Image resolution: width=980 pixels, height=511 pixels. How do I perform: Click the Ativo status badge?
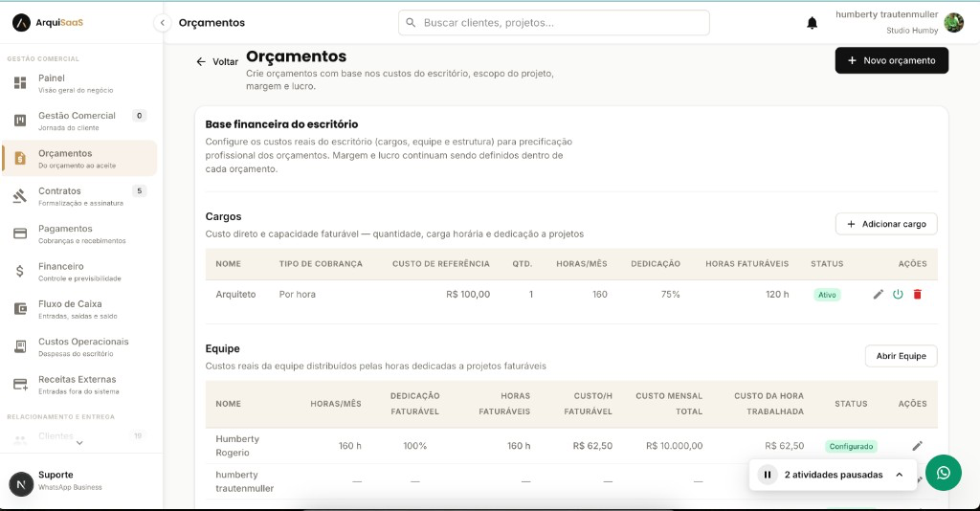827,295
